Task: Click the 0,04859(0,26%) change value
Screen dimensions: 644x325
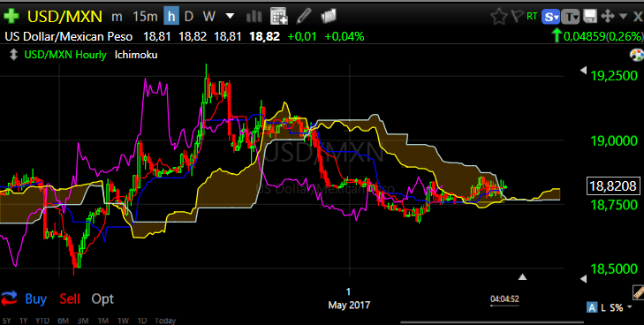Action: pyautogui.click(x=603, y=36)
